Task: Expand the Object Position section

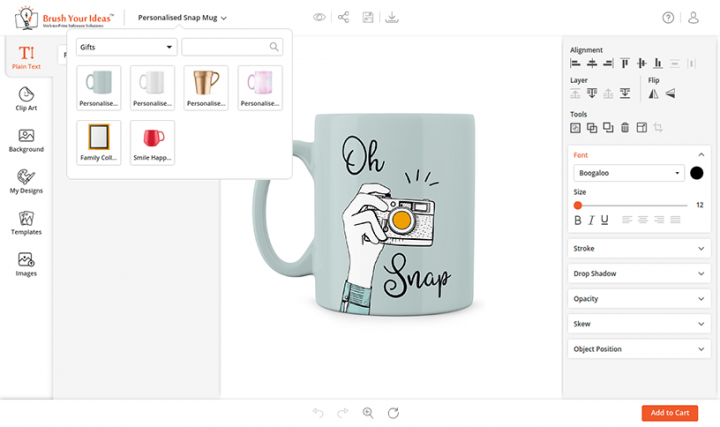Action: (639, 349)
